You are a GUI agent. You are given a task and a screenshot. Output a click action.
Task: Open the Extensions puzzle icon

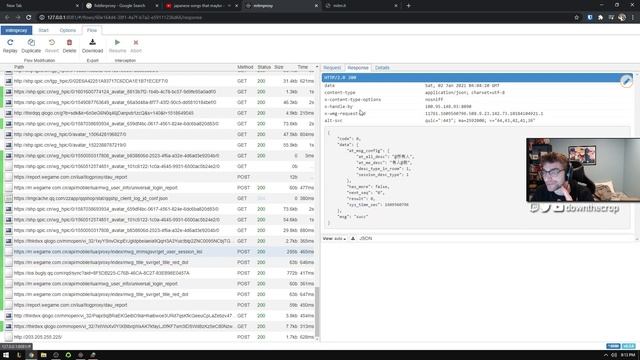tap(600, 18)
